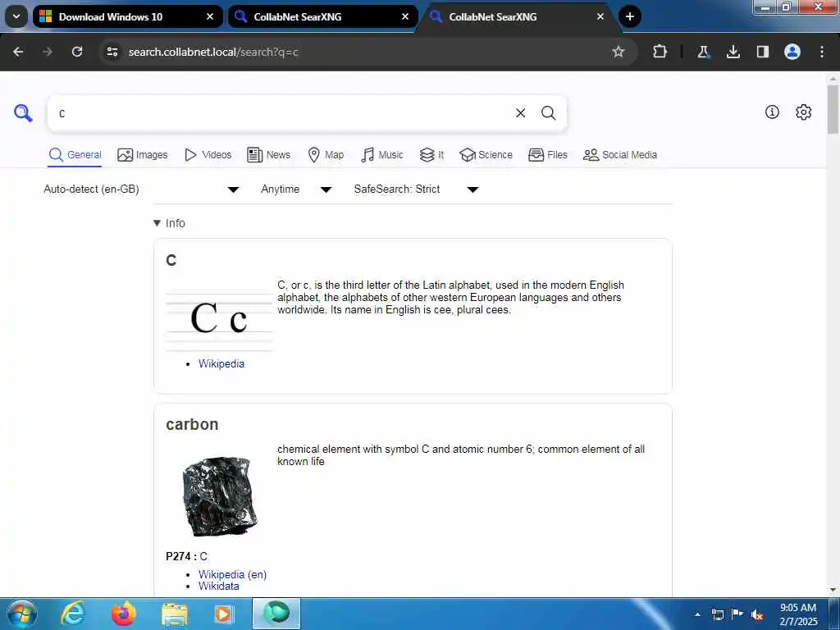Launch Firefox from taskbar
The width and height of the screenshot is (840, 630).
[124, 614]
